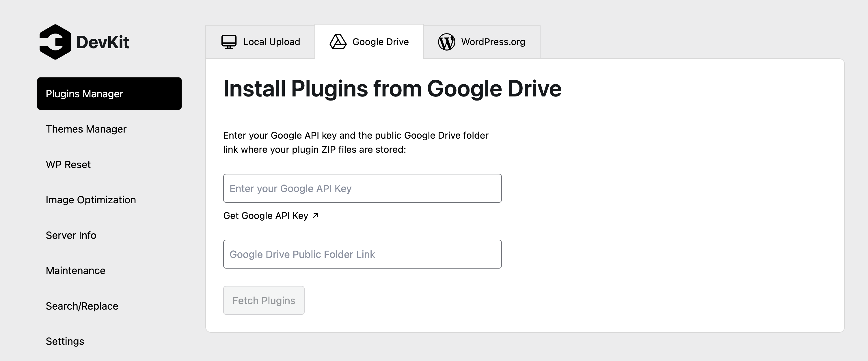Click the external arrow beside Get Google API Key
The height and width of the screenshot is (361, 868).
(x=315, y=215)
